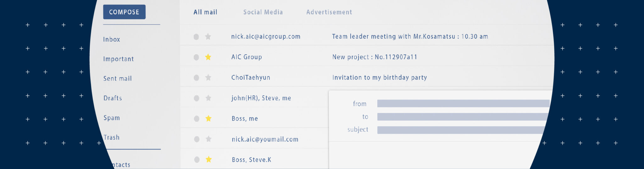Remove star from Boss, Steve.K email
The image size is (644, 169).
click(x=208, y=160)
